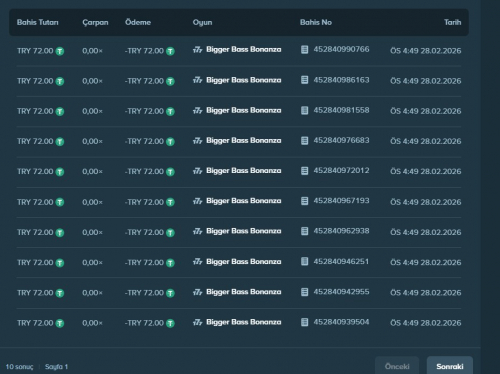Click the Bahis No column header
This screenshot has height=374, width=500.
pos(316,22)
